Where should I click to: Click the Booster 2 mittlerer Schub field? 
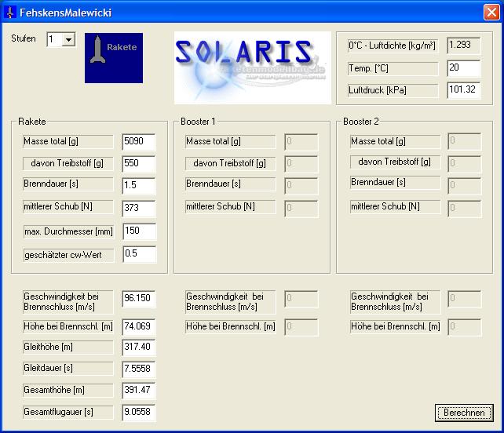tap(465, 208)
